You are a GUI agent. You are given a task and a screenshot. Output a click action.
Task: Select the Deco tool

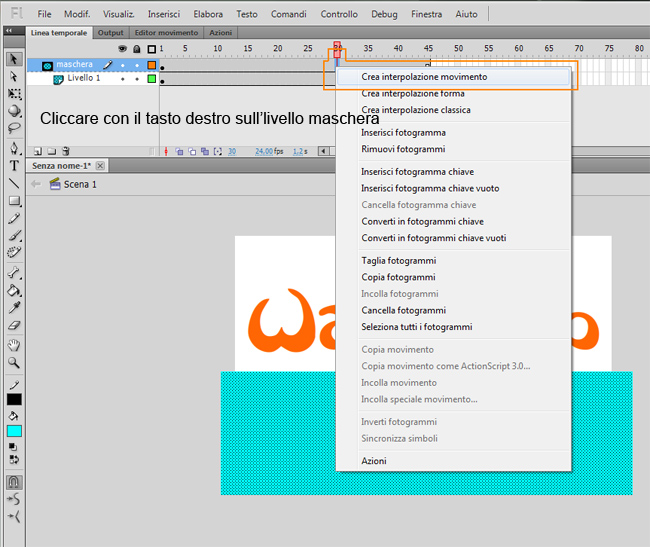(x=14, y=252)
